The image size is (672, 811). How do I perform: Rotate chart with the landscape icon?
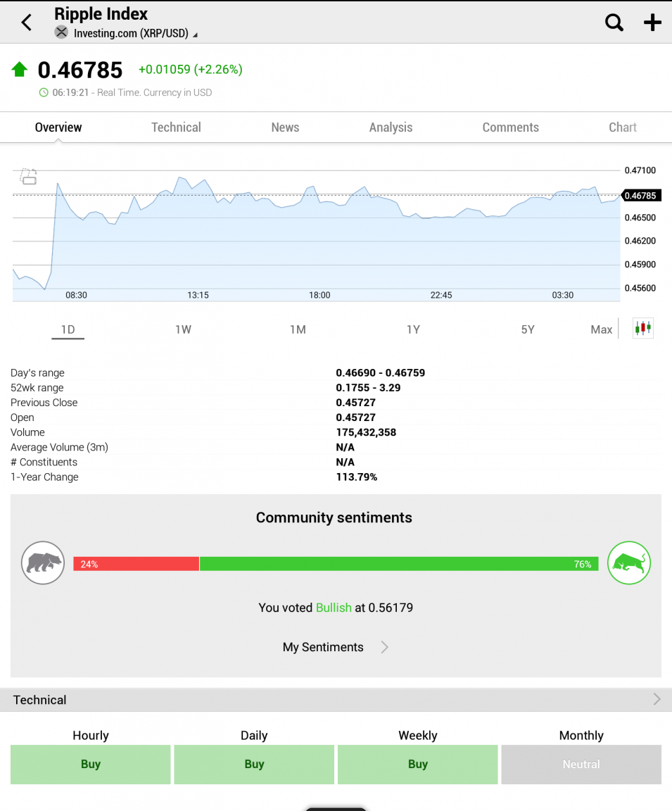click(28, 177)
